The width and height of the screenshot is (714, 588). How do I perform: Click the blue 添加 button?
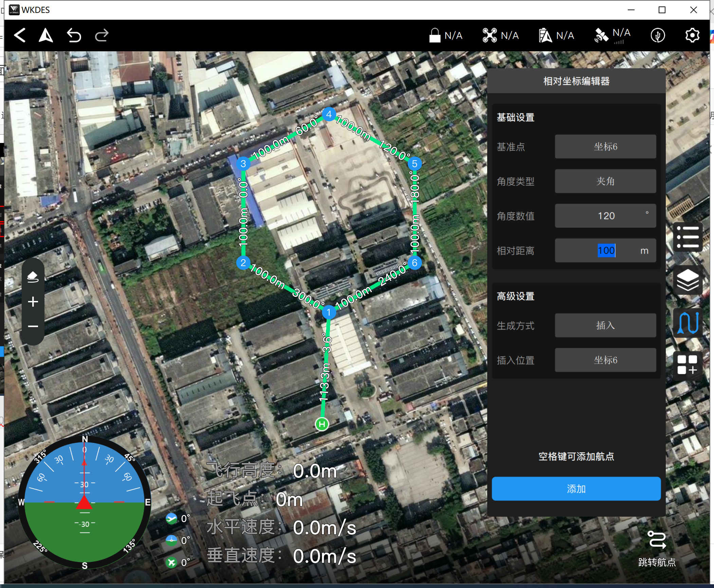click(x=576, y=488)
